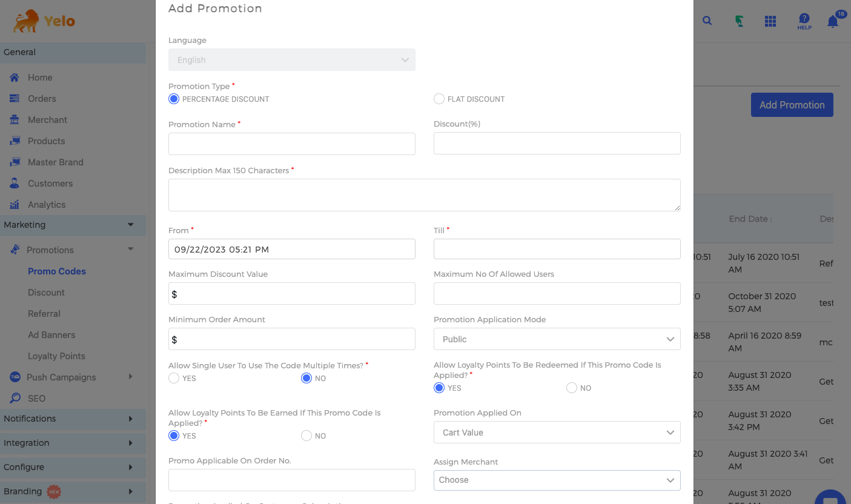Open the Assign Merchant Choose dropdown

pos(557,480)
